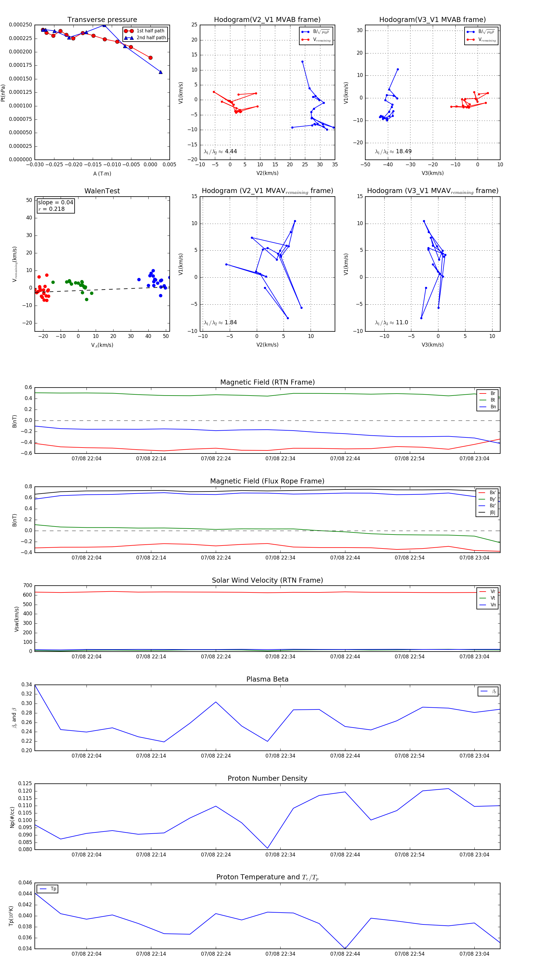Image resolution: width=535 pixels, height=980 pixels.
Task: Click the 'βp and β' y-axis label
Action: [14, 718]
